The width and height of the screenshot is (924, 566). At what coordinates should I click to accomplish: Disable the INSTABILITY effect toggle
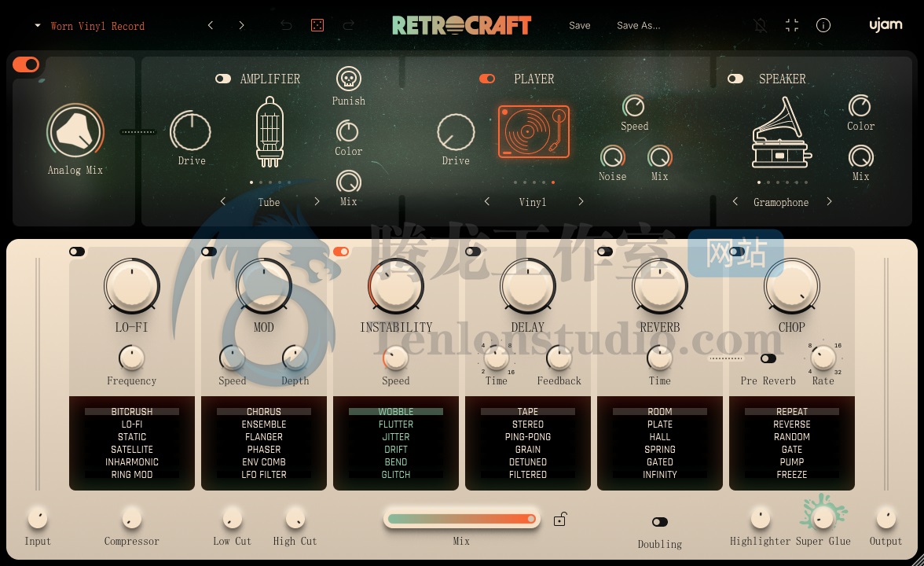pos(341,252)
